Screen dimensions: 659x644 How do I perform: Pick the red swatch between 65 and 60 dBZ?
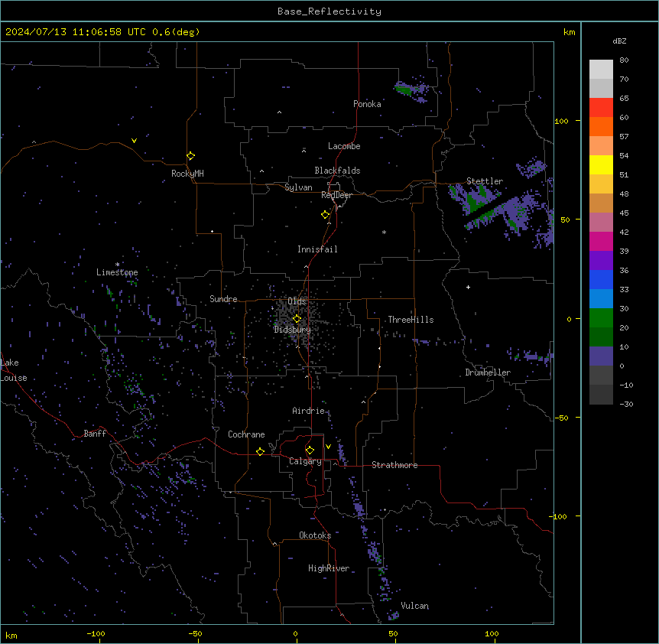click(601, 107)
